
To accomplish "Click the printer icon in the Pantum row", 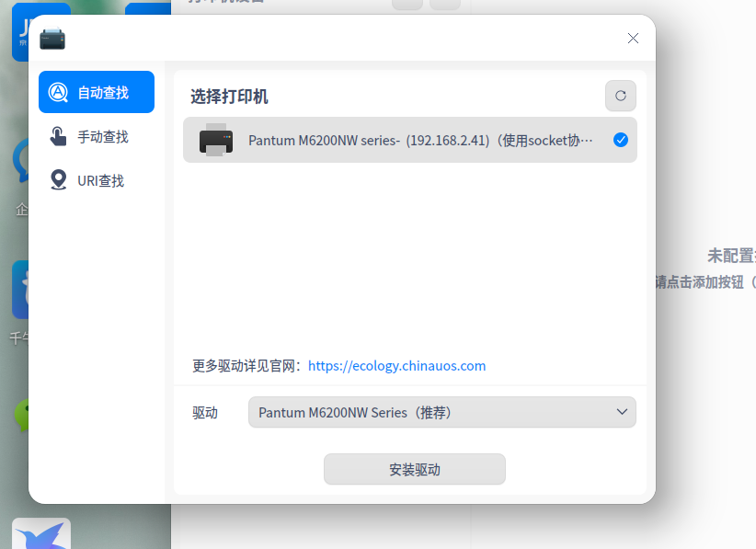I will (x=216, y=141).
